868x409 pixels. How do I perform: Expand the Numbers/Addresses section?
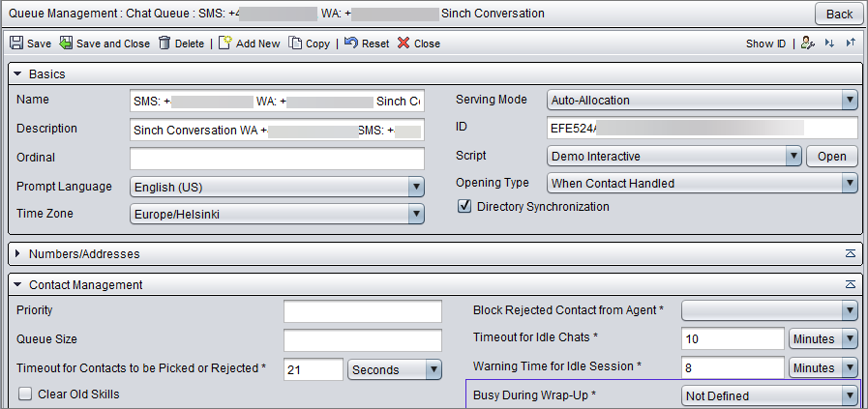tap(17, 254)
